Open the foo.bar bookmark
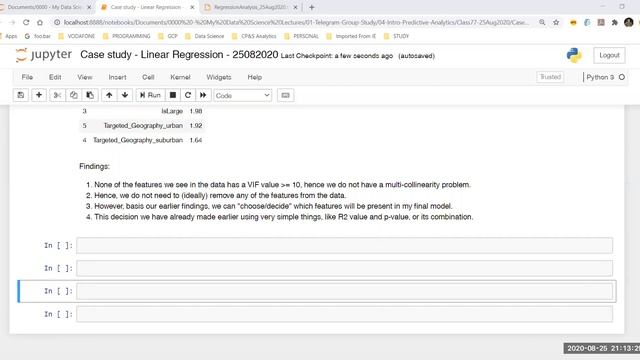Screen dimensions: 640x360 (38, 36)
